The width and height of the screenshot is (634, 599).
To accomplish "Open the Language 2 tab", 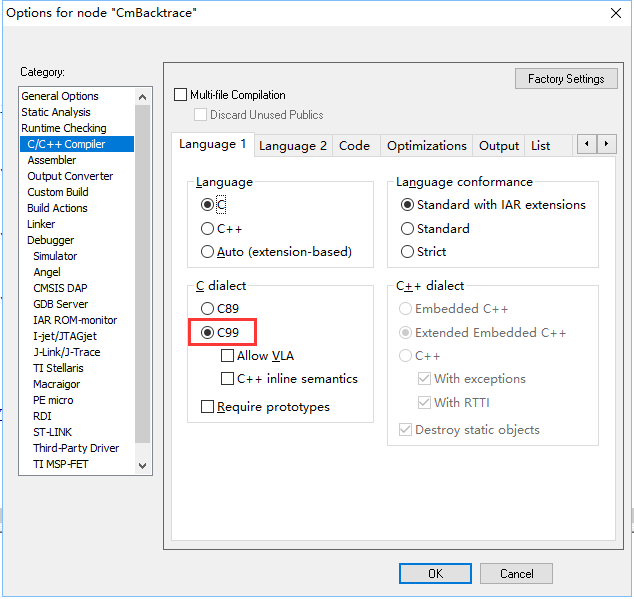I will pos(293,146).
